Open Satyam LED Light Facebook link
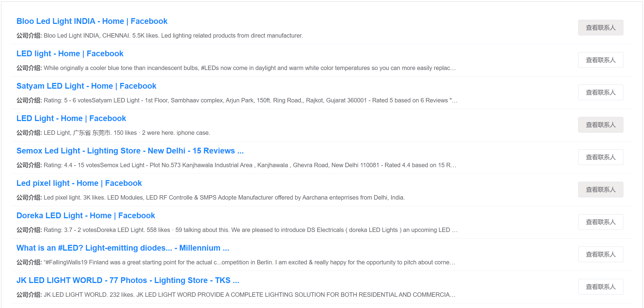Viewport: 644px width, 308px height. tap(86, 86)
